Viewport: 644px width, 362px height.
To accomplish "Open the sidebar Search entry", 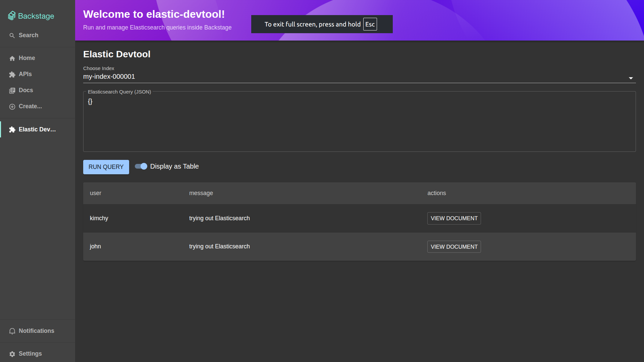I will [38, 35].
